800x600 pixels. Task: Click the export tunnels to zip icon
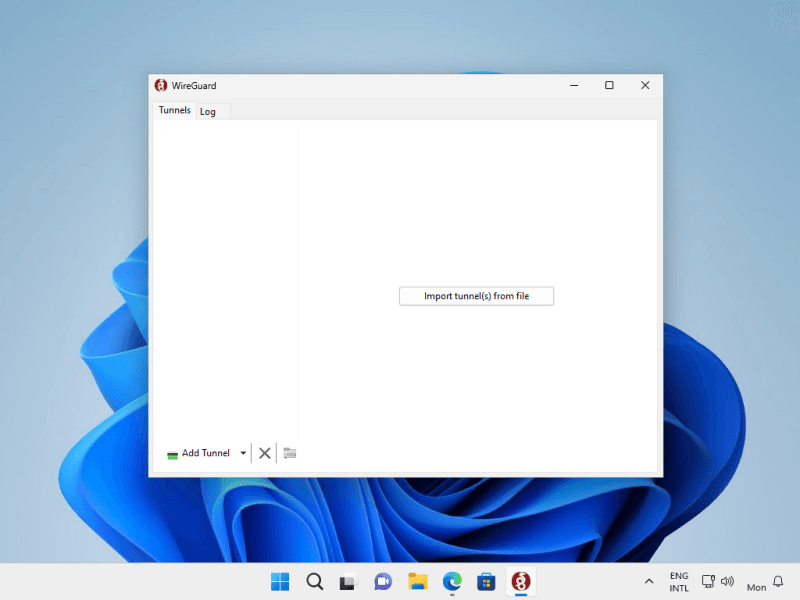click(290, 453)
